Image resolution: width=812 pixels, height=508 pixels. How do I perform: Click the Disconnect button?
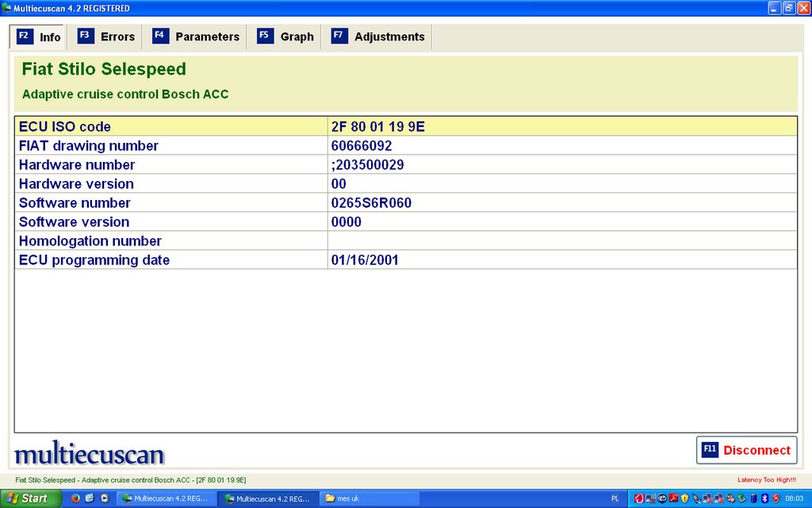pyautogui.click(x=746, y=450)
